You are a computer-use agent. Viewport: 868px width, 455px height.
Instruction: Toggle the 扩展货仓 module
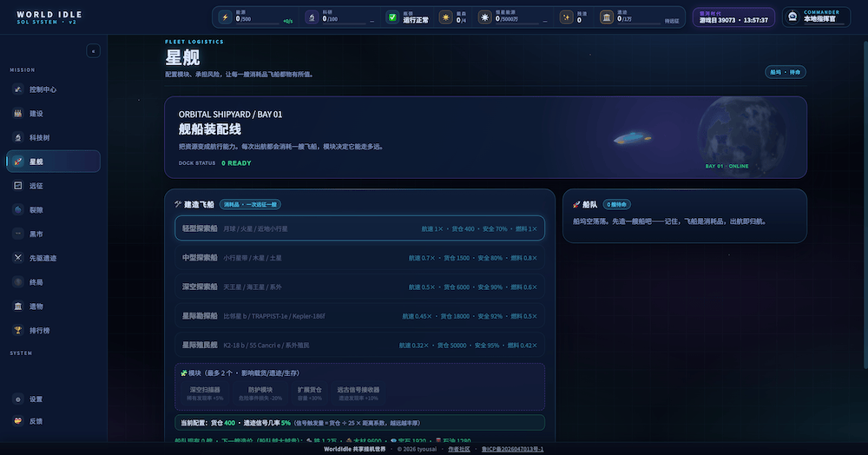pyautogui.click(x=310, y=393)
